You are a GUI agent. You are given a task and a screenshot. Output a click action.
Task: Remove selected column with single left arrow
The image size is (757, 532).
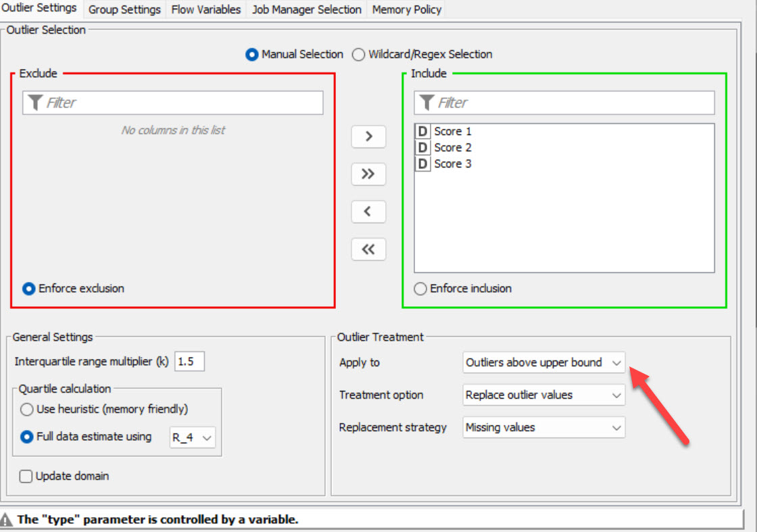click(x=368, y=212)
